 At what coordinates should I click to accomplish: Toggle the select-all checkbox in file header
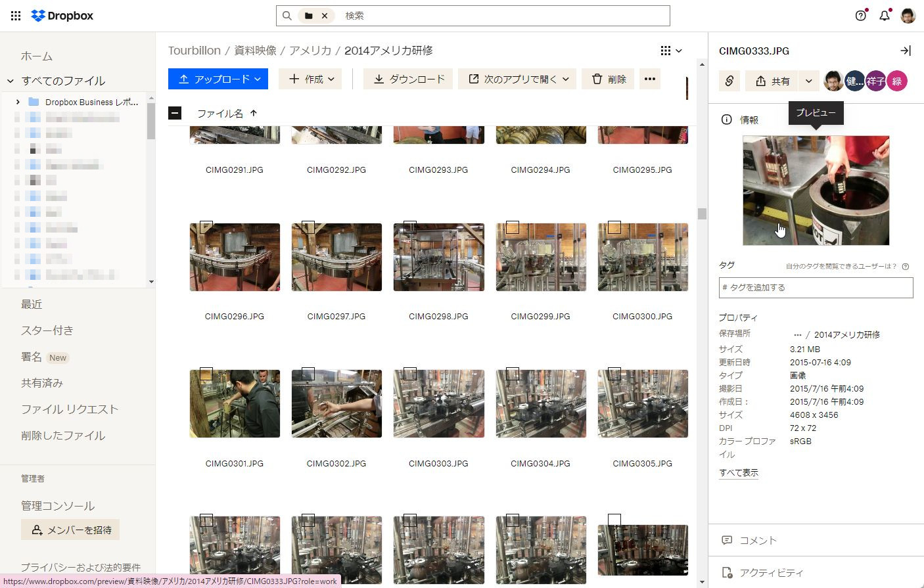pyautogui.click(x=175, y=113)
